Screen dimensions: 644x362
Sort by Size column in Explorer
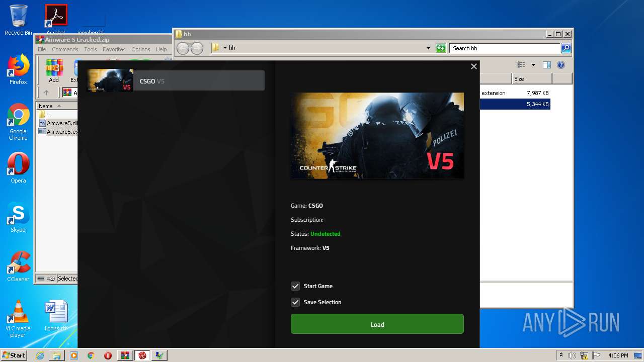[532, 79]
